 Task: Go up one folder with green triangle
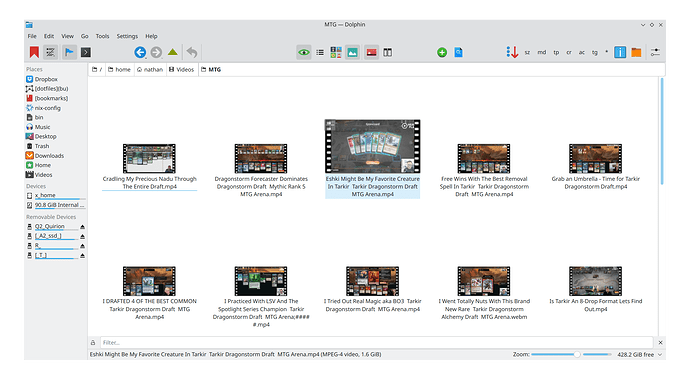pos(172,52)
